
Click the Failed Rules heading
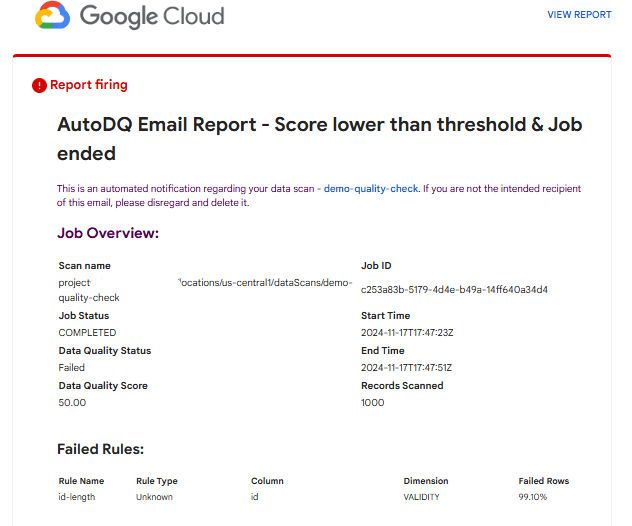coord(100,450)
